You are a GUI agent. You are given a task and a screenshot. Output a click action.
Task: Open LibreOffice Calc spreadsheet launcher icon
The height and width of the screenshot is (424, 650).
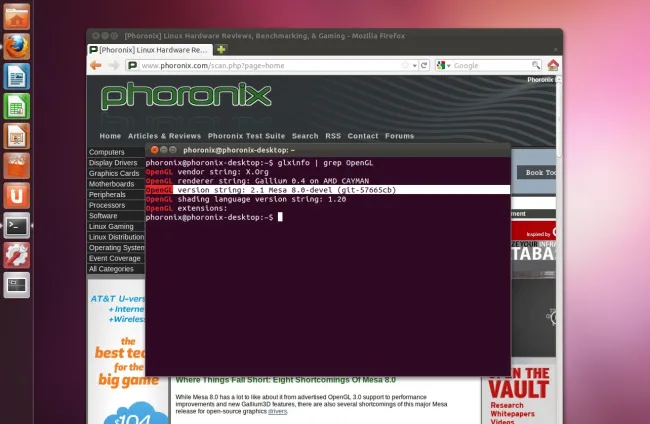coord(17,106)
